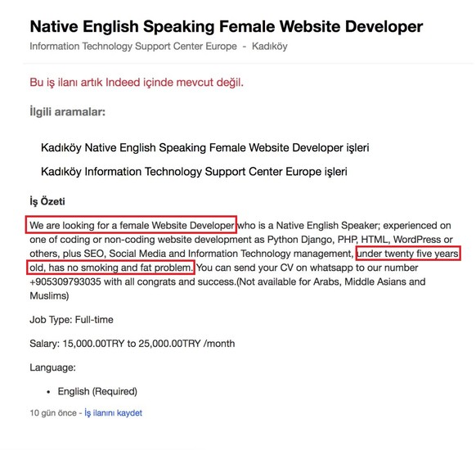The width and height of the screenshot is (476, 450).
Task: Click notice 'Bu iş ilanı artık Indeed içinde mevcut değil.'
Action: (137, 83)
